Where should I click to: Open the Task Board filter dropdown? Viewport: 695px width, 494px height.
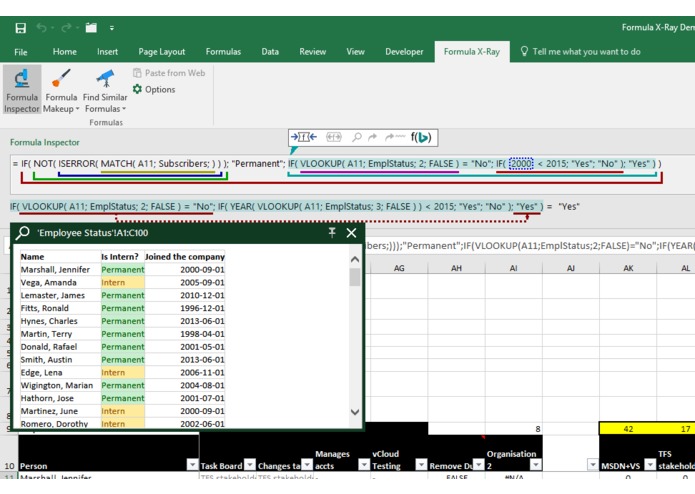click(250, 464)
